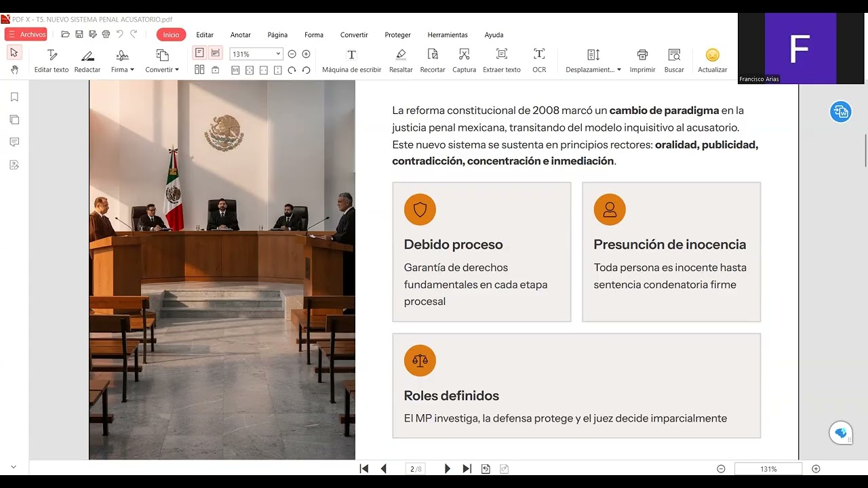Select the Recortar crop tool
This screenshot has width=868, height=488.
[x=433, y=61]
